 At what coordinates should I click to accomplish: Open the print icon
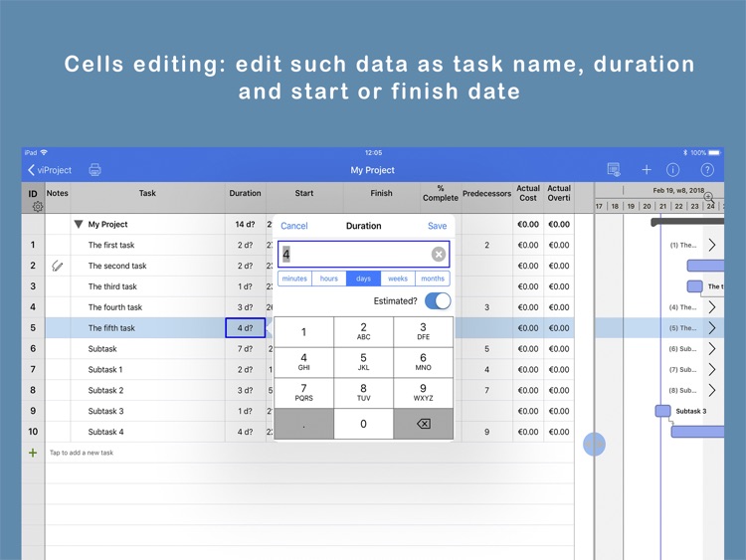94,170
